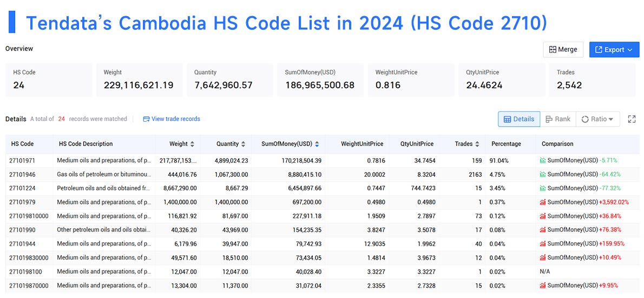Select HS Code cell 2710198100
644x298 pixels.
pyautogui.click(x=25, y=271)
